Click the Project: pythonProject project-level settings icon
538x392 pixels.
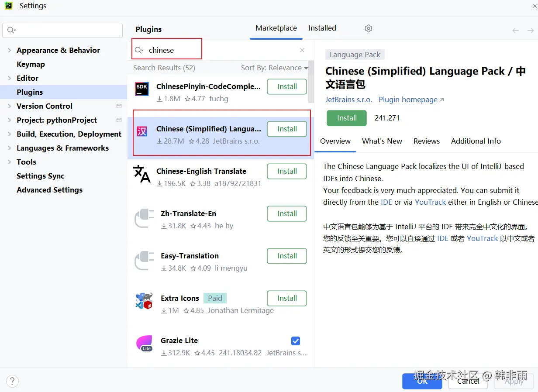click(119, 120)
